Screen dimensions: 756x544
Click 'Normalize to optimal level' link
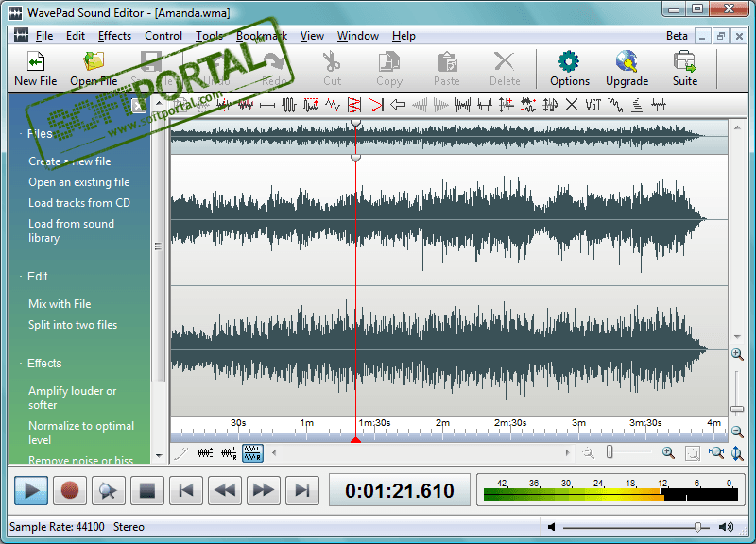coord(81,433)
